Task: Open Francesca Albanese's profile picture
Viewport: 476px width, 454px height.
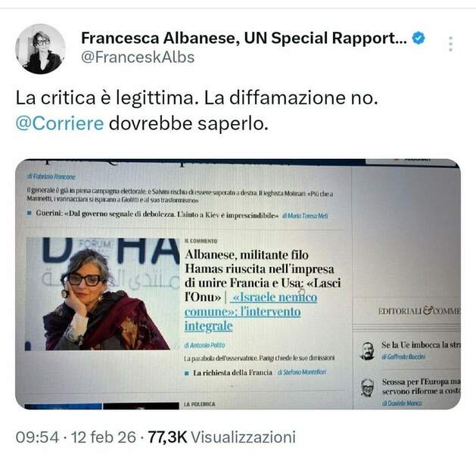Action: [x=40, y=49]
